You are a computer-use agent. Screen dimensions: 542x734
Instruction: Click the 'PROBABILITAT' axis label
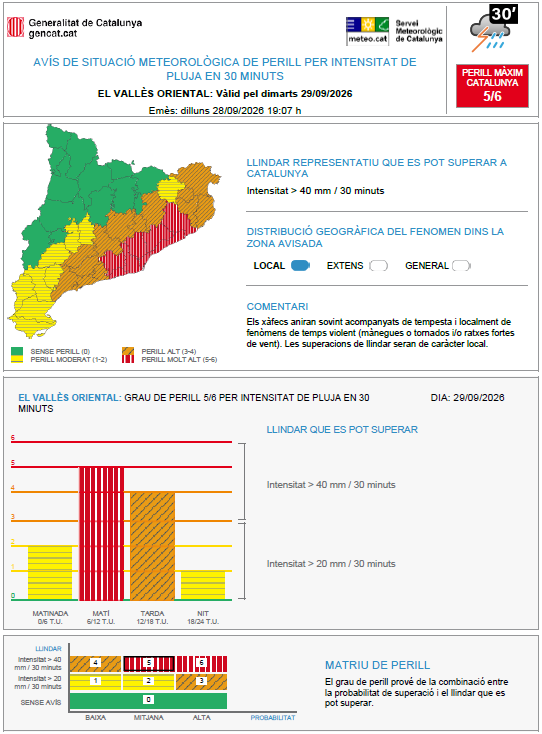click(x=273, y=717)
